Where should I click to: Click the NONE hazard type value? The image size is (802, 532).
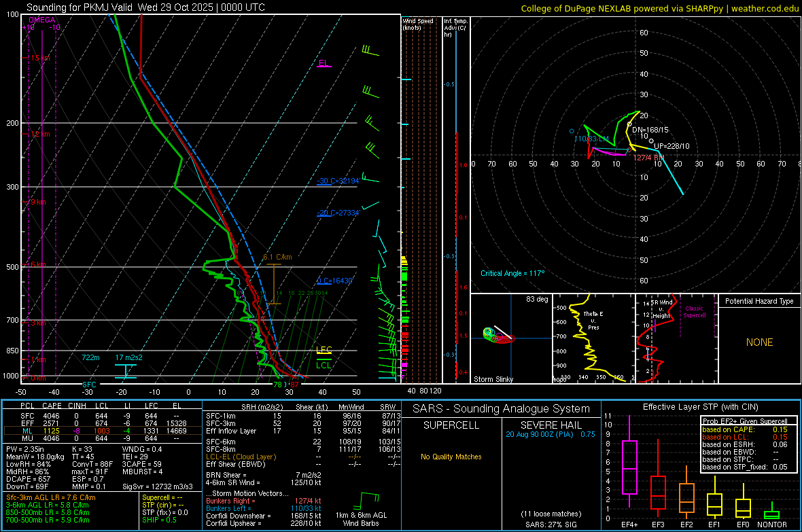759,342
